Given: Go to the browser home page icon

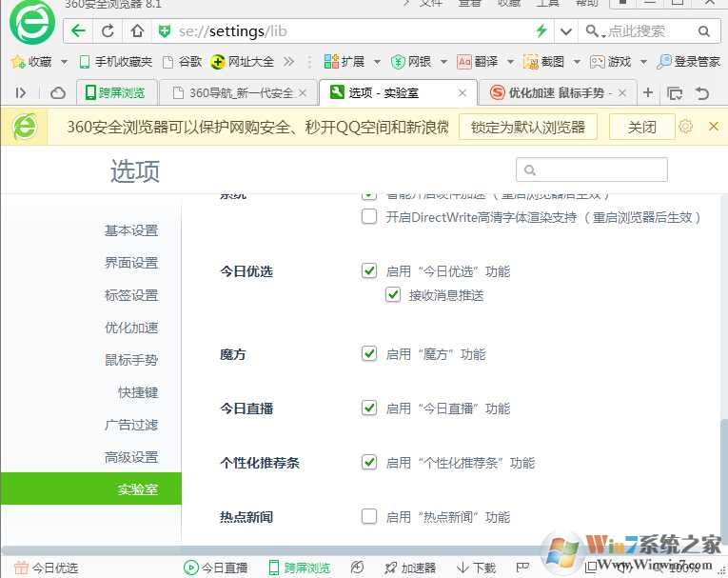Looking at the screenshot, I should pyautogui.click(x=137, y=31).
